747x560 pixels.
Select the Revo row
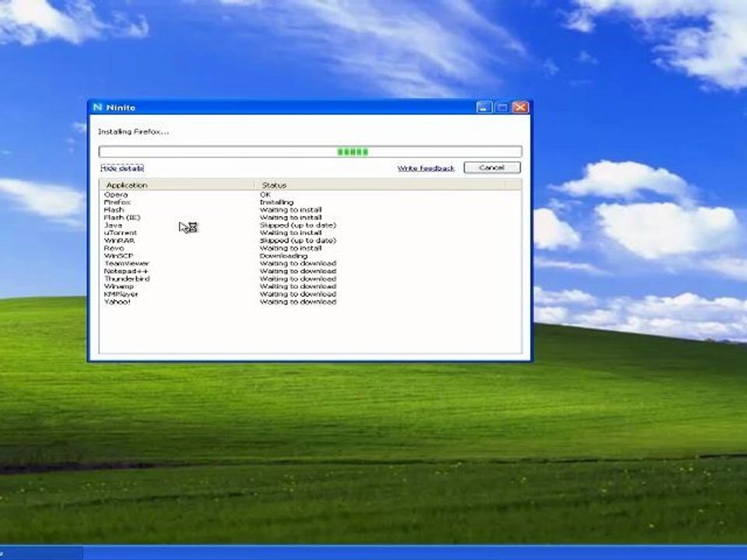(310, 248)
